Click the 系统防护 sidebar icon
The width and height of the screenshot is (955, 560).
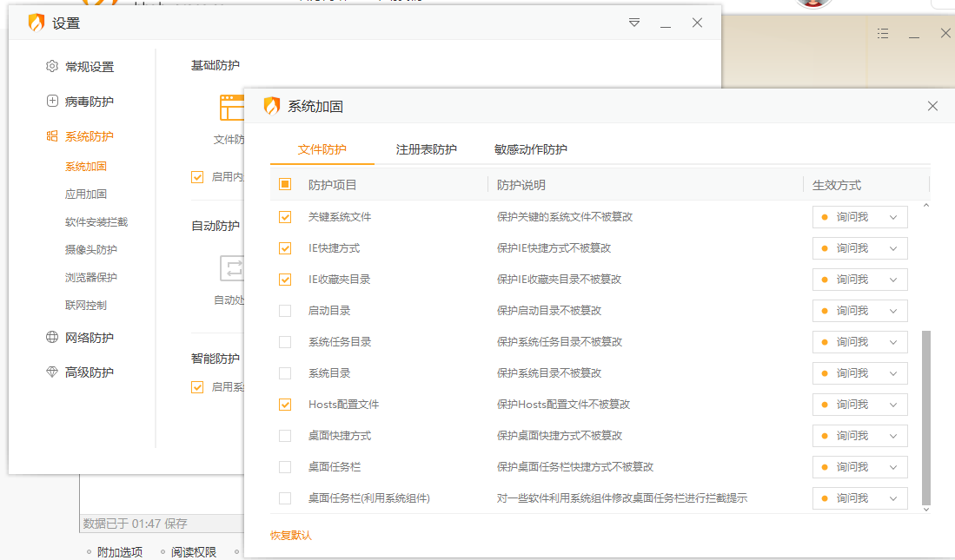click(52, 135)
